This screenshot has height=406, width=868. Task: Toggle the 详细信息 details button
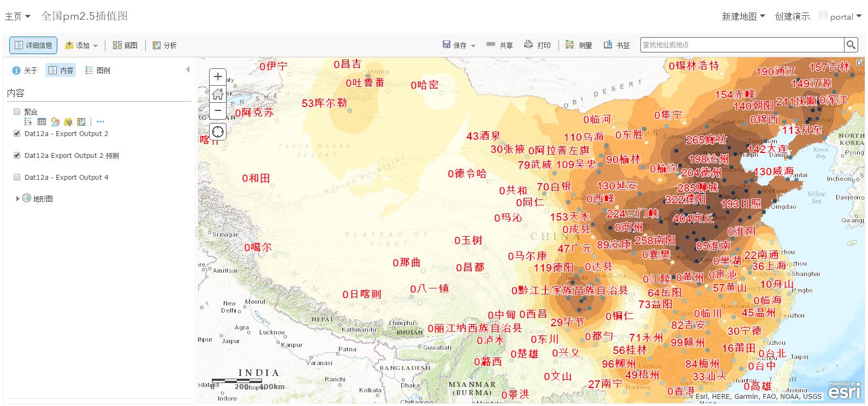tap(33, 45)
